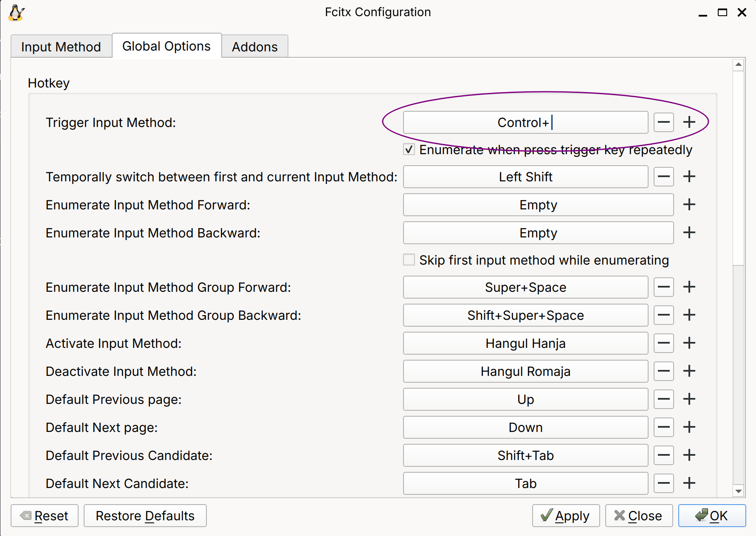
Task: Apply the configuration changes
Action: (x=566, y=516)
